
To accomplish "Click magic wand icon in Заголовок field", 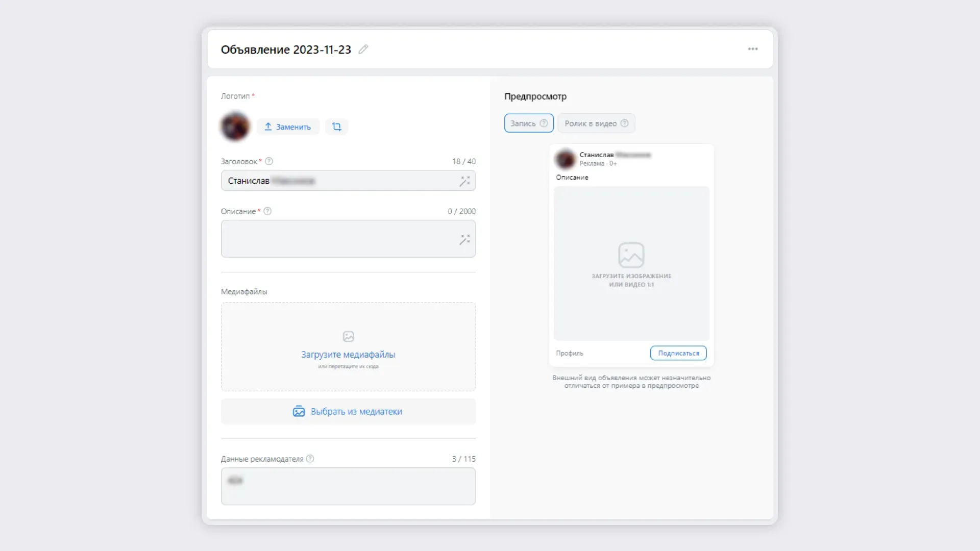I will (464, 181).
